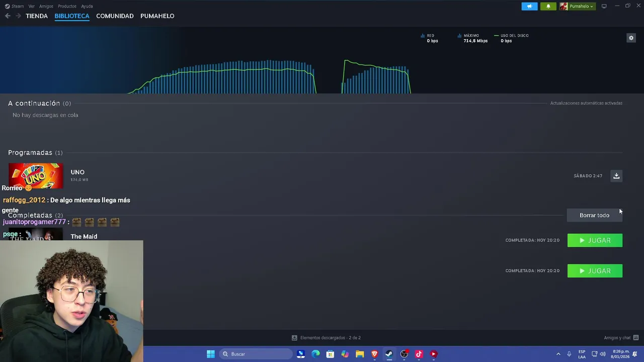Click the UNO game thumbnail
This screenshot has height=362, width=644.
coord(36,176)
